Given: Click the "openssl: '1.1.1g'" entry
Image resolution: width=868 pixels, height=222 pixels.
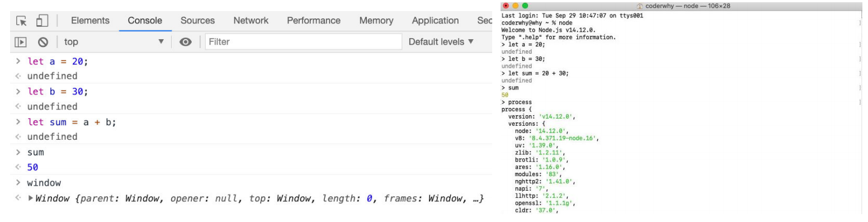Looking at the screenshot, I should pyautogui.click(x=545, y=203).
